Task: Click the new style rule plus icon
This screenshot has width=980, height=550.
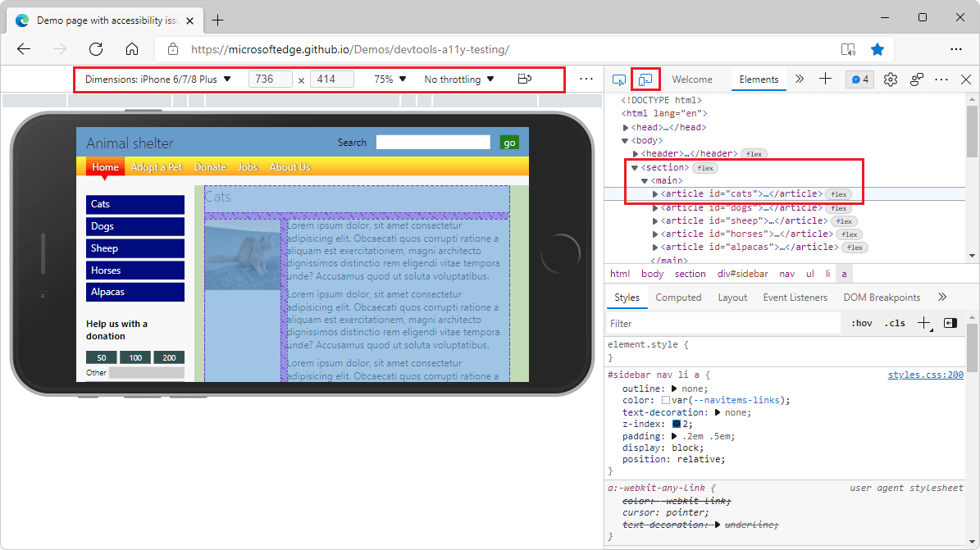Action: click(924, 323)
